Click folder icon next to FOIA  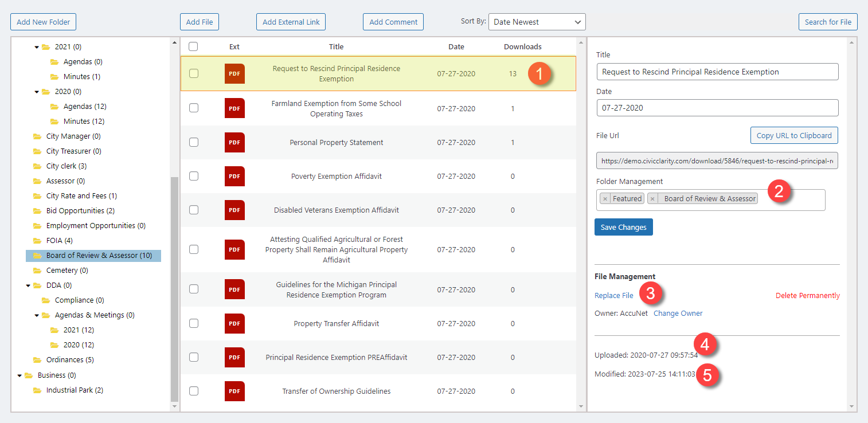[x=37, y=241]
